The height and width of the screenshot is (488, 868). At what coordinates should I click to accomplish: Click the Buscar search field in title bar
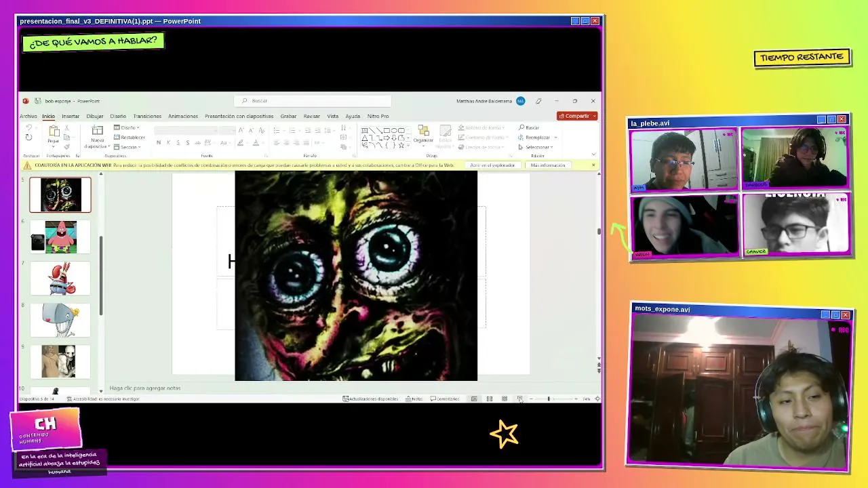[313, 101]
